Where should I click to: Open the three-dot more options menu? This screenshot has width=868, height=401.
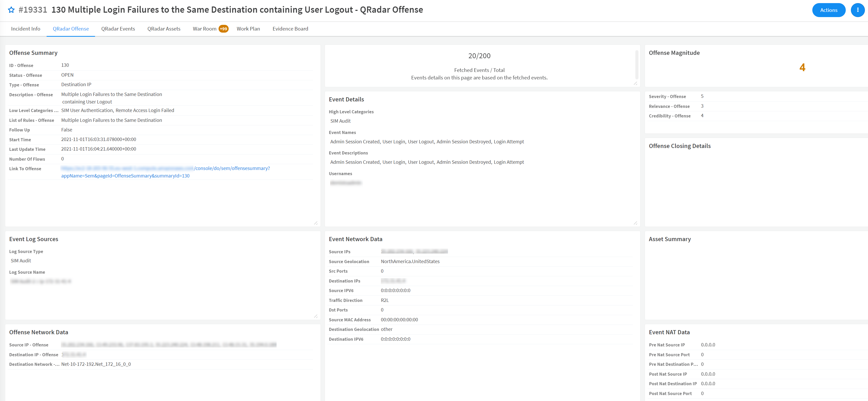tap(858, 10)
